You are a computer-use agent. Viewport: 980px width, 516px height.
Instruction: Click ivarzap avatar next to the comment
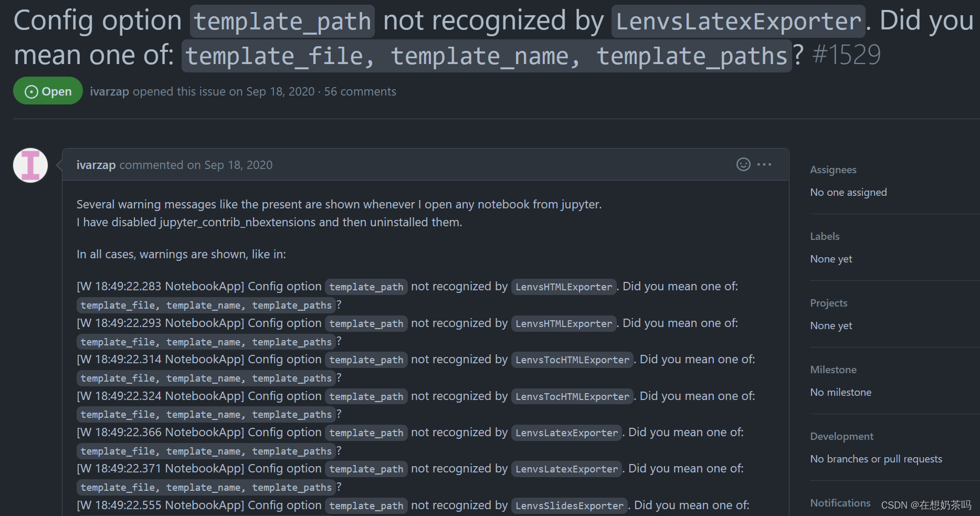click(x=30, y=165)
